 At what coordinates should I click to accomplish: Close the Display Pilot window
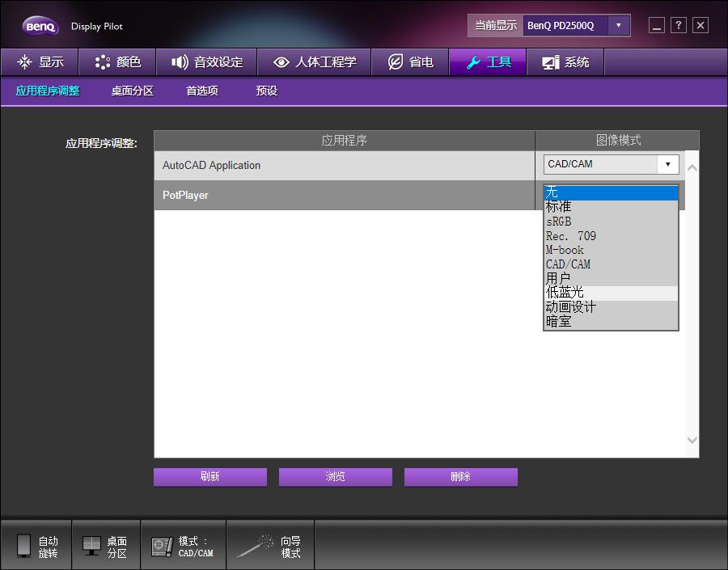(x=700, y=25)
